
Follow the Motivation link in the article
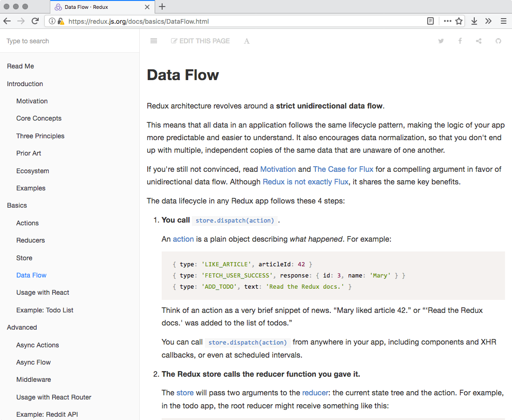(x=278, y=169)
